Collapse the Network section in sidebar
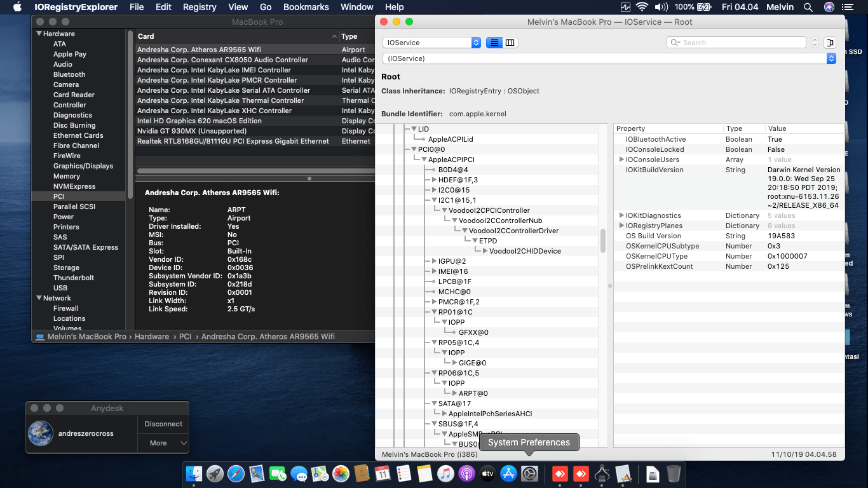 (39, 298)
